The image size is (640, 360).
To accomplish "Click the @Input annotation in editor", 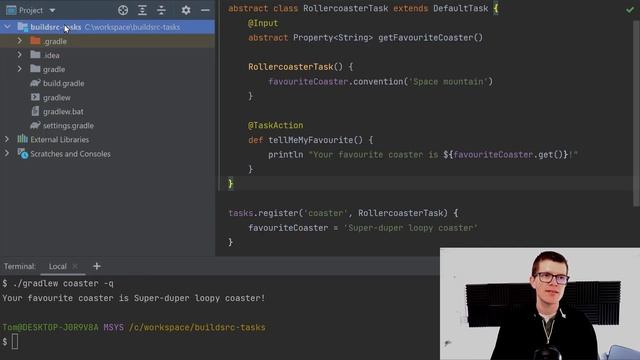I will [263, 23].
